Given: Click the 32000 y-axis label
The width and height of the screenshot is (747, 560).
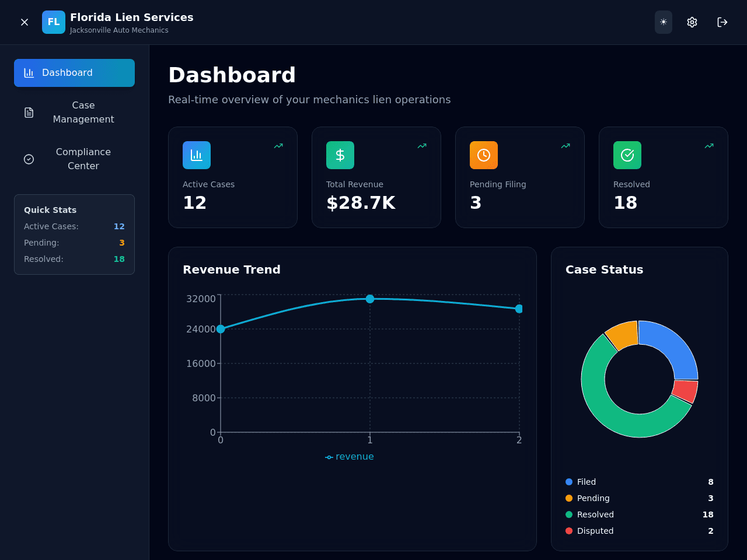Looking at the screenshot, I should point(201,299).
